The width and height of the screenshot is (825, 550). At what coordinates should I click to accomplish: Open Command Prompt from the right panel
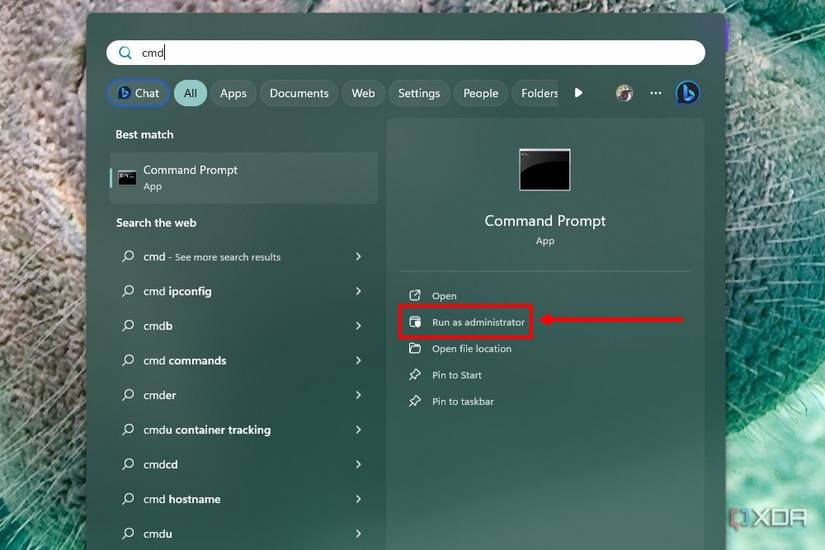click(x=443, y=296)
